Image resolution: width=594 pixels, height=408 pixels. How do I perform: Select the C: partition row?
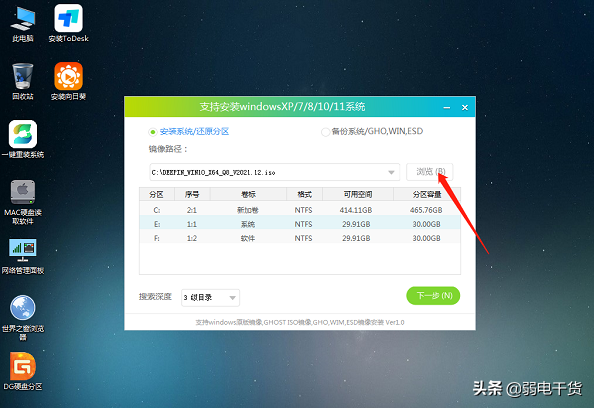tap(300, 210)
